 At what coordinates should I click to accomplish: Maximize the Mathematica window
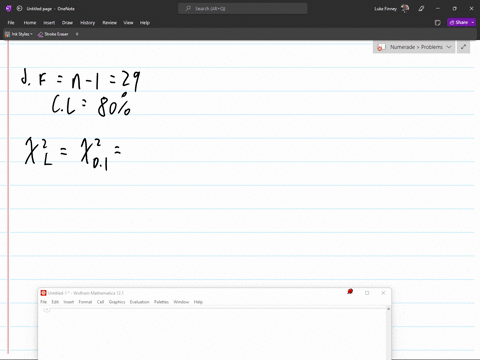(x=367, y=293)
